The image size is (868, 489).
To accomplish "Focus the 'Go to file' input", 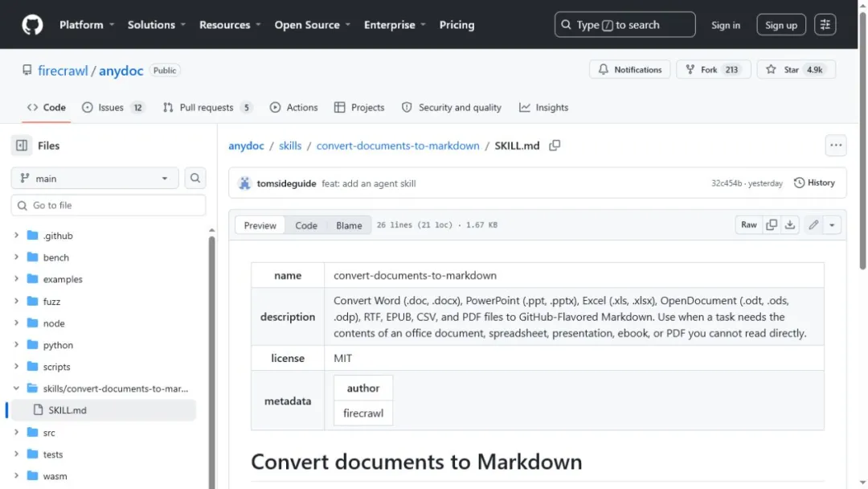I will coord(108,205).
